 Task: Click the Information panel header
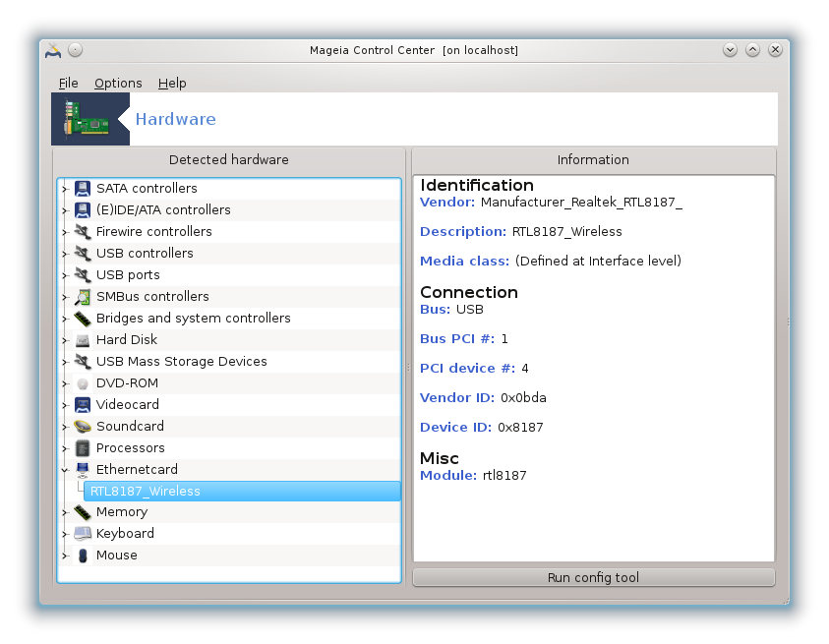coord(593,159)
